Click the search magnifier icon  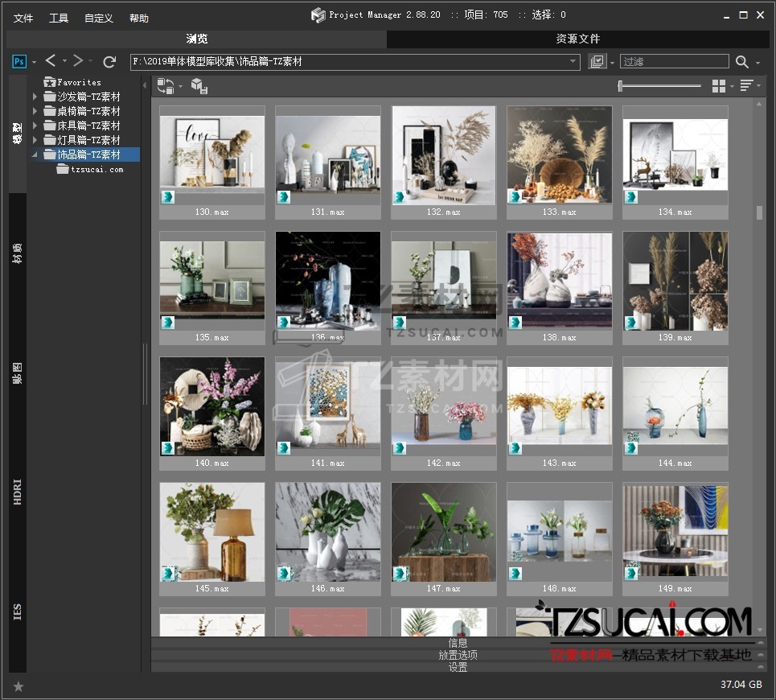741,62
